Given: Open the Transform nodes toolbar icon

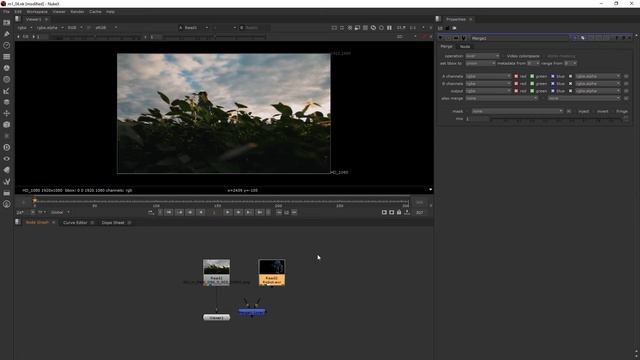Looking at the screenshot, I should coord(7,113).
